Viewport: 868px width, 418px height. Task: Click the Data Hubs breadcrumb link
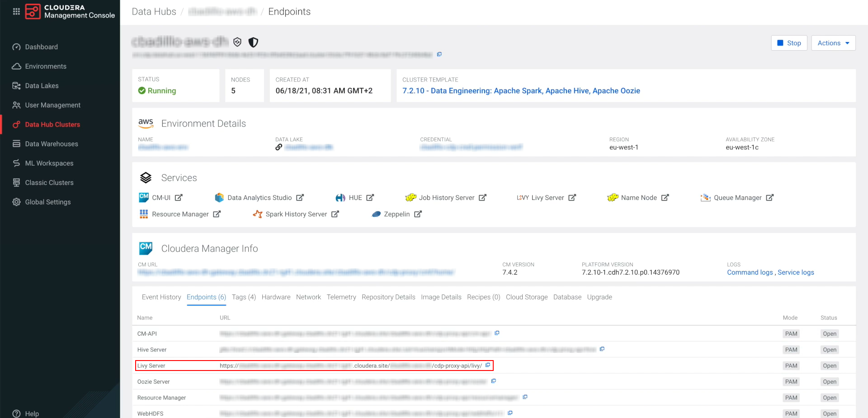coord(154,12)
